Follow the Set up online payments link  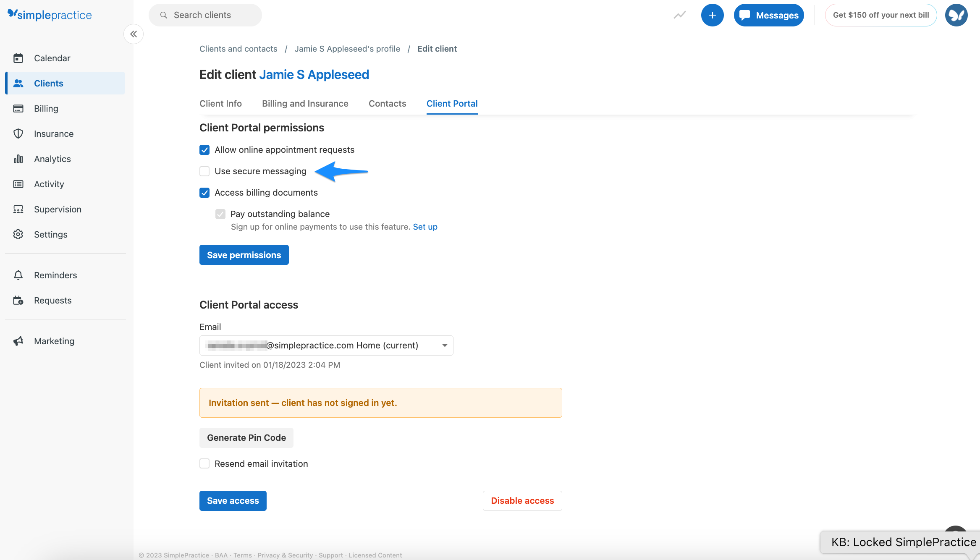coord(425,227)
